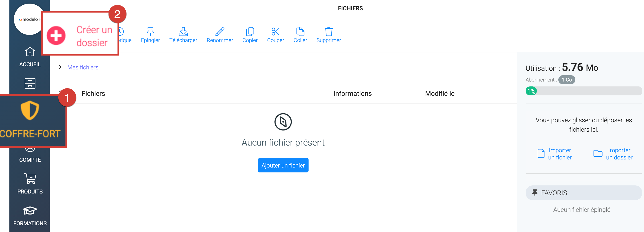The width and height of the screenshot is (644, 232).
Task: Click the Supprimer trash icon
Action: pos(329,32)
